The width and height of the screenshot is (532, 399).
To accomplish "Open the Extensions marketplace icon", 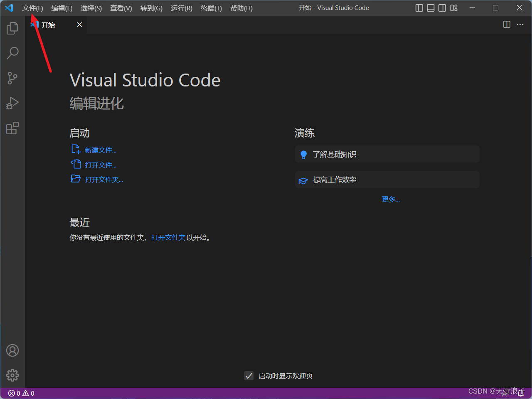I will 12,128.
